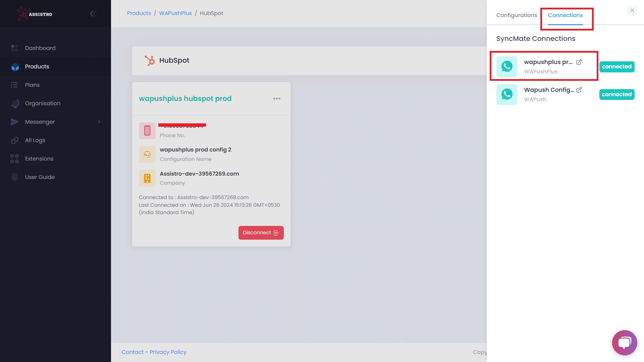The width and height of the screenshot is (644, 362).
Task: Click the Extensions icon in sidebar
Action: coord(14,159)
